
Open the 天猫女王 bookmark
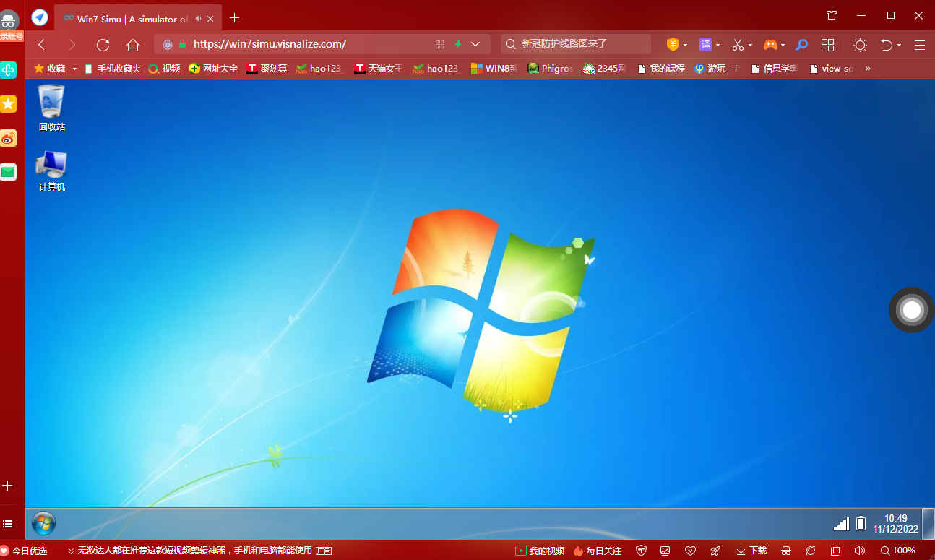[378, 69]
